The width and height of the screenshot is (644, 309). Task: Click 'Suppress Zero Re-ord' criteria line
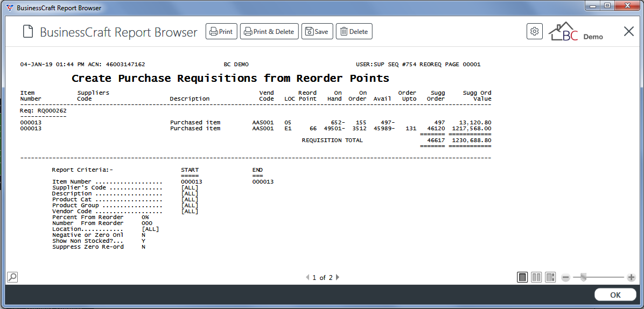click(99, 247)
